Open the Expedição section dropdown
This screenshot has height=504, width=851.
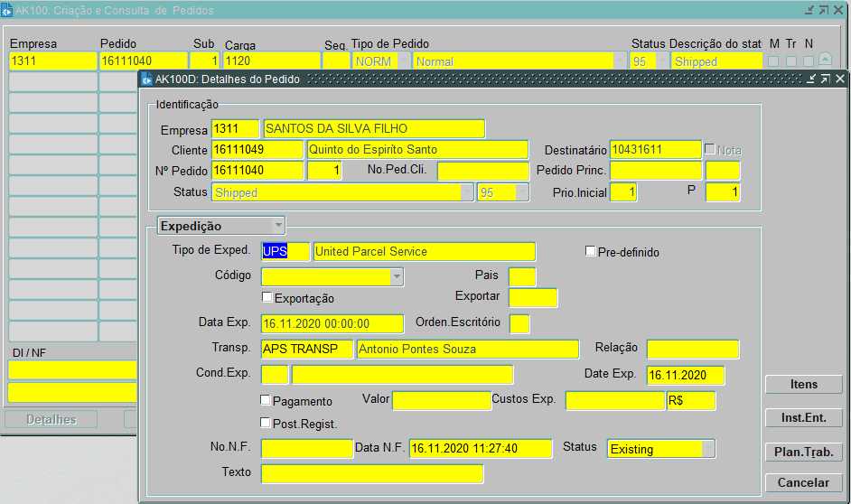tap(278, 226)
